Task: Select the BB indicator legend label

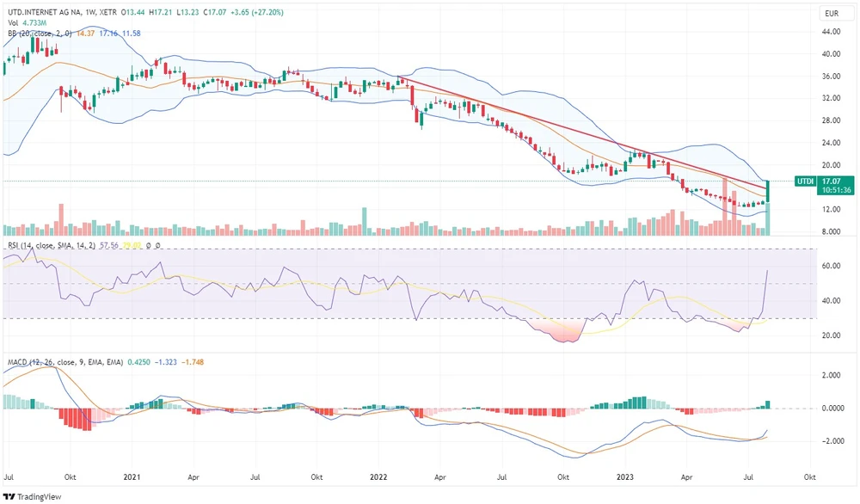Action: [13, 33]
